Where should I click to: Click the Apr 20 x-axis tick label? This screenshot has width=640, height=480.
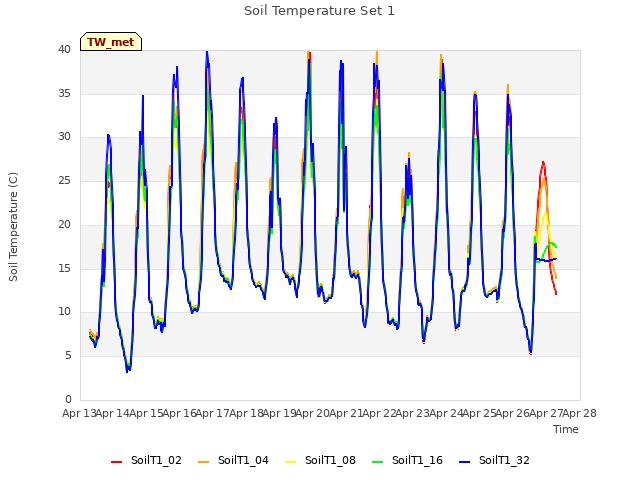tap(313, 413)
